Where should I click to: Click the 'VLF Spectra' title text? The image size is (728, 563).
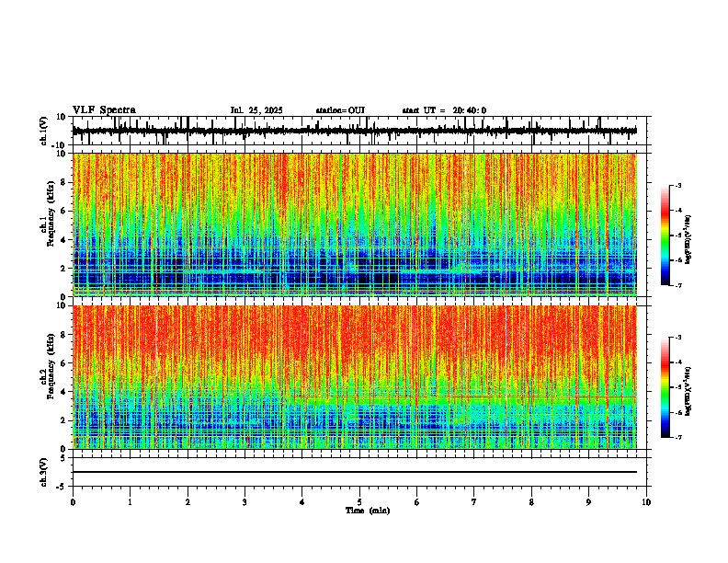[x=104, y=110]
